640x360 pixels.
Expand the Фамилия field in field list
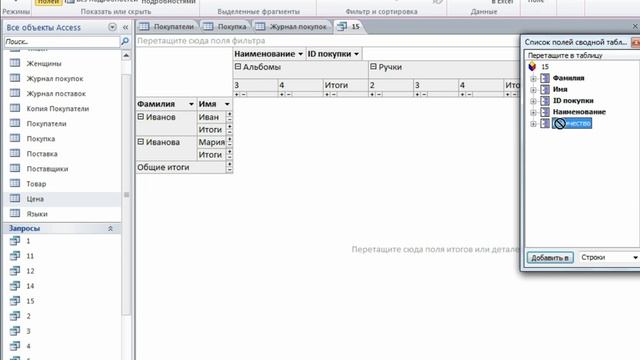(533, 78)
